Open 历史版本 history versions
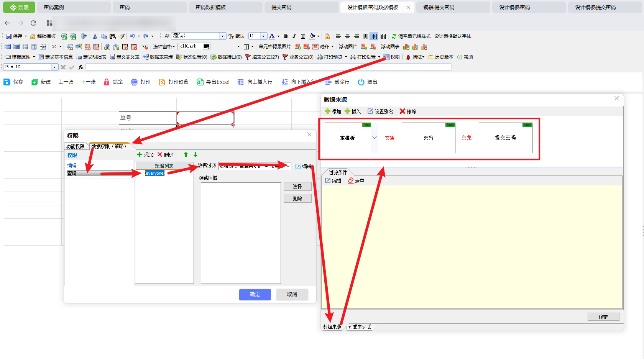644x359 pixels. pyautogui.click(x=441, y=57)
